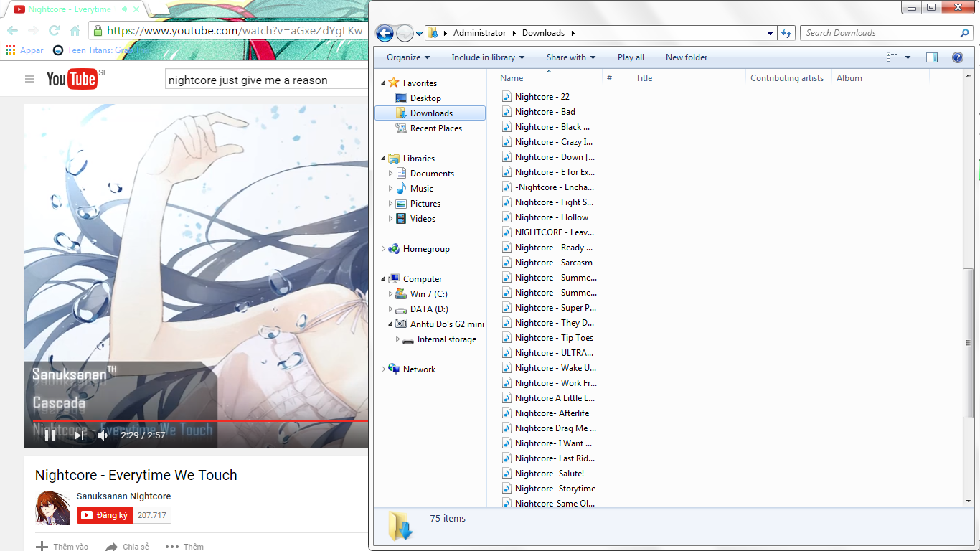Collapse the Favorites group
The image size is (980, 551).
click(383, 83)
